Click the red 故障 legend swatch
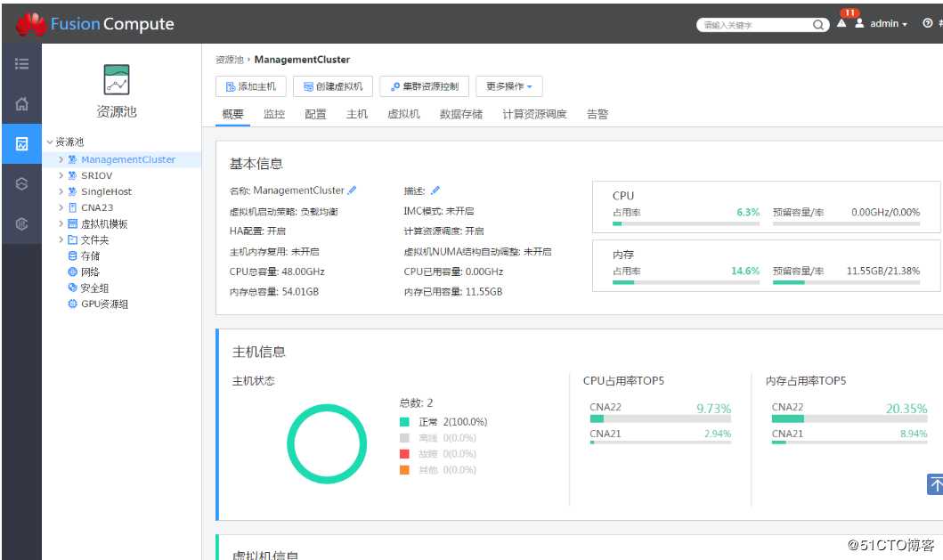 tap(405, 454)
